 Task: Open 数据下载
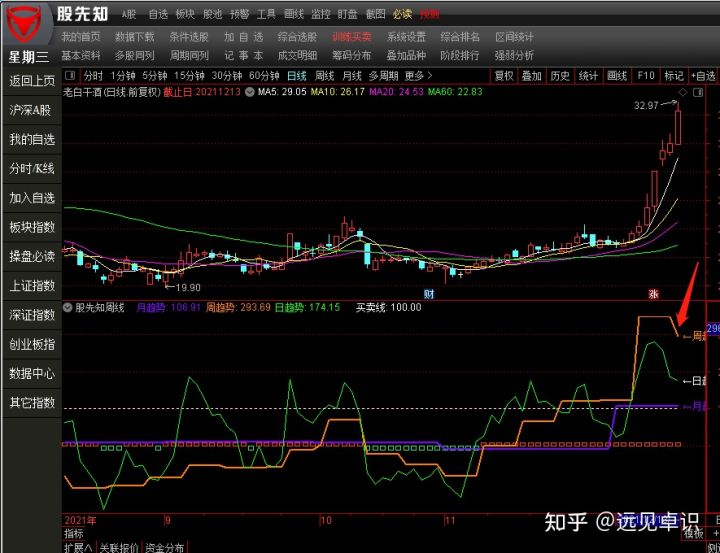[x=135, y=37]
